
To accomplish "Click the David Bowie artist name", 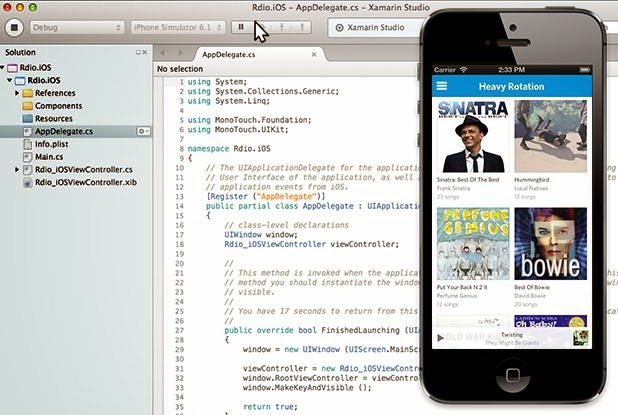I will coord(530,296).
